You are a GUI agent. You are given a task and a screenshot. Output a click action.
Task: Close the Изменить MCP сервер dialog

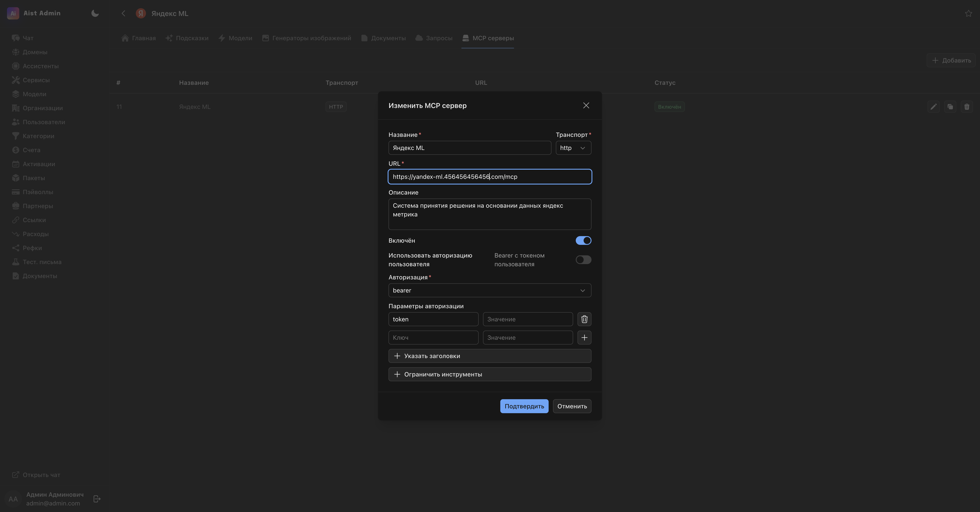pos(586,105)
